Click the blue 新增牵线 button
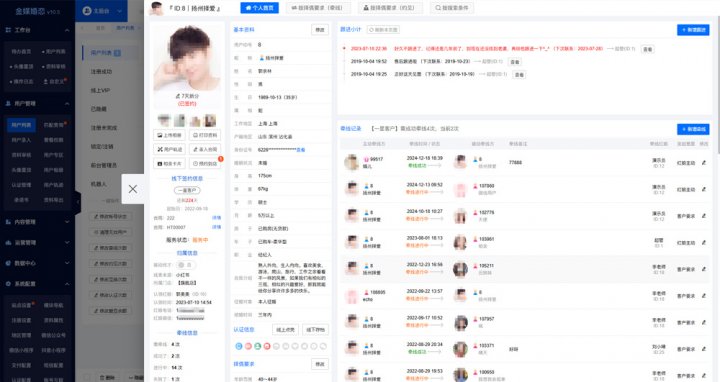The image size is (720, 382). (x=693, y=129)
